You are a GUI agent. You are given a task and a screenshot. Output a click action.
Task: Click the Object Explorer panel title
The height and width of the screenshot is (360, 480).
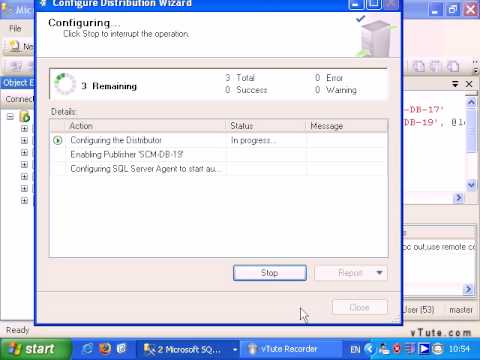click(18, 83)
